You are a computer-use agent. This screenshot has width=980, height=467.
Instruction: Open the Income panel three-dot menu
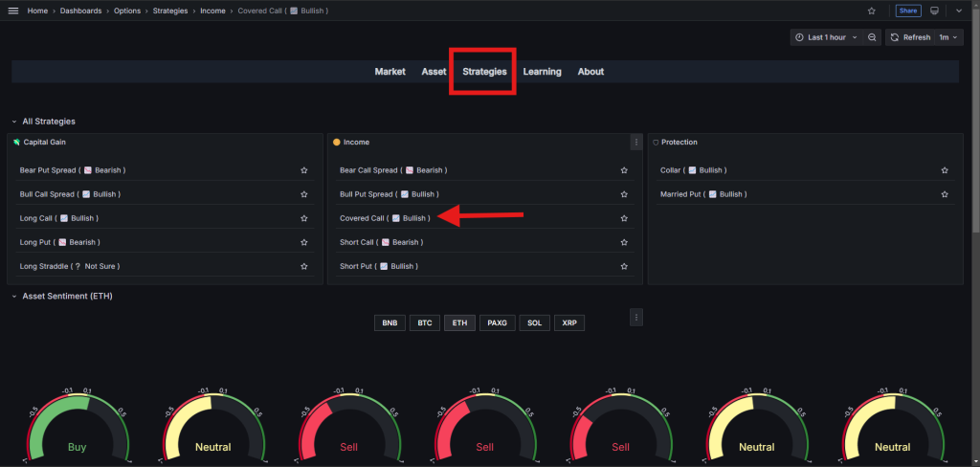tap(635, 142)
